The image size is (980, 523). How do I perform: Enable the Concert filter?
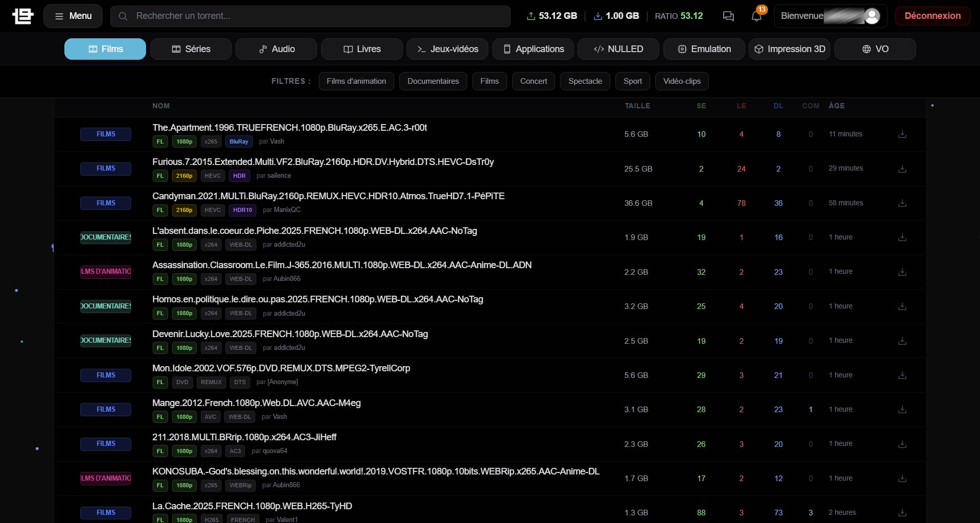pyautogui.click(x=533, y=81)
